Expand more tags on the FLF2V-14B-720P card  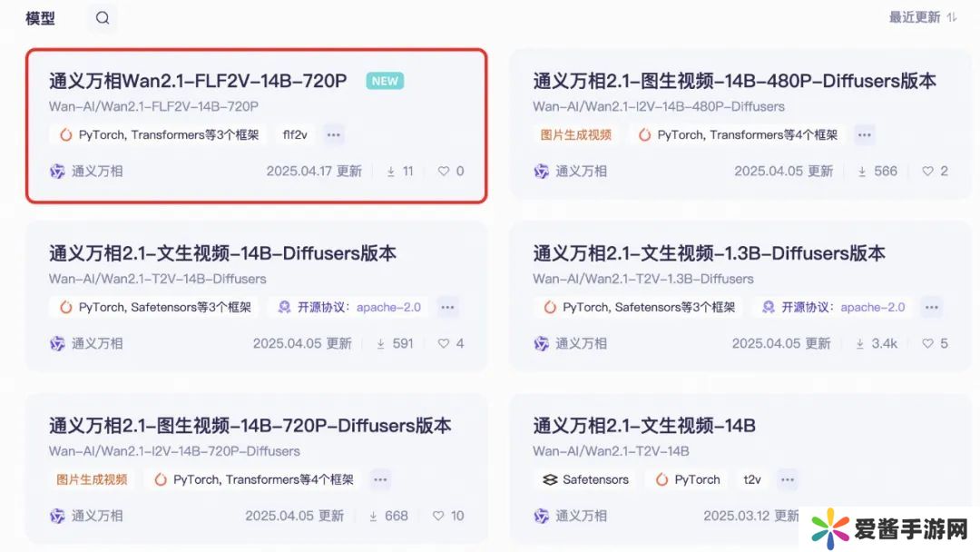click(x=334, y=135)
